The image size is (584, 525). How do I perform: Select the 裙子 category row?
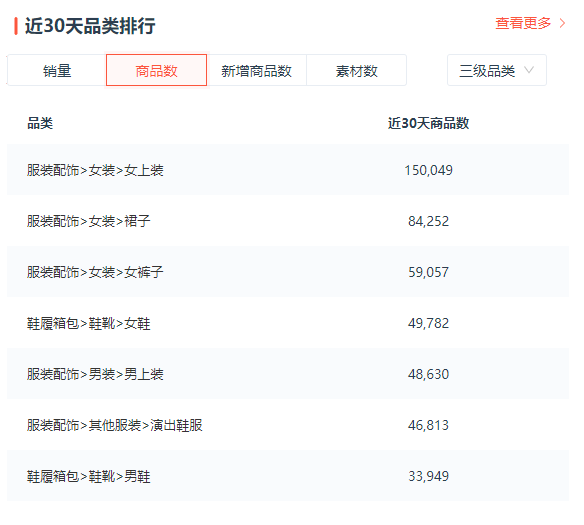pyautogui.click(x=288, y=221)
